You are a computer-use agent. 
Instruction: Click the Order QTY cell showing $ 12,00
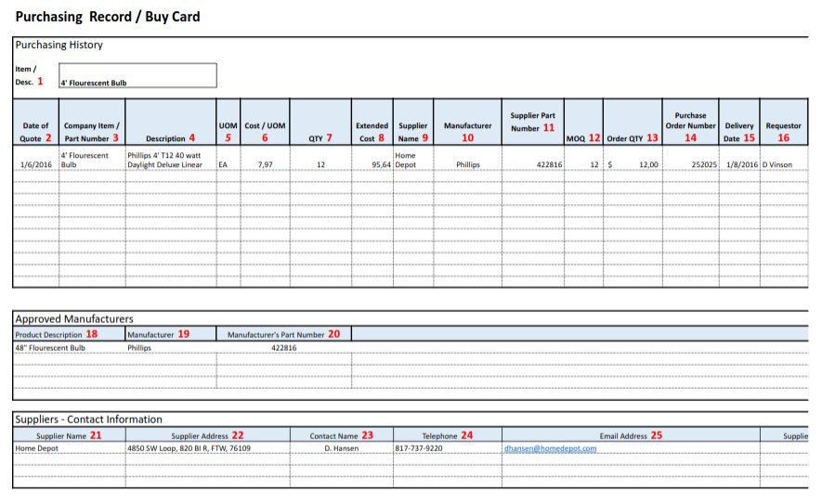coord(632,164)
